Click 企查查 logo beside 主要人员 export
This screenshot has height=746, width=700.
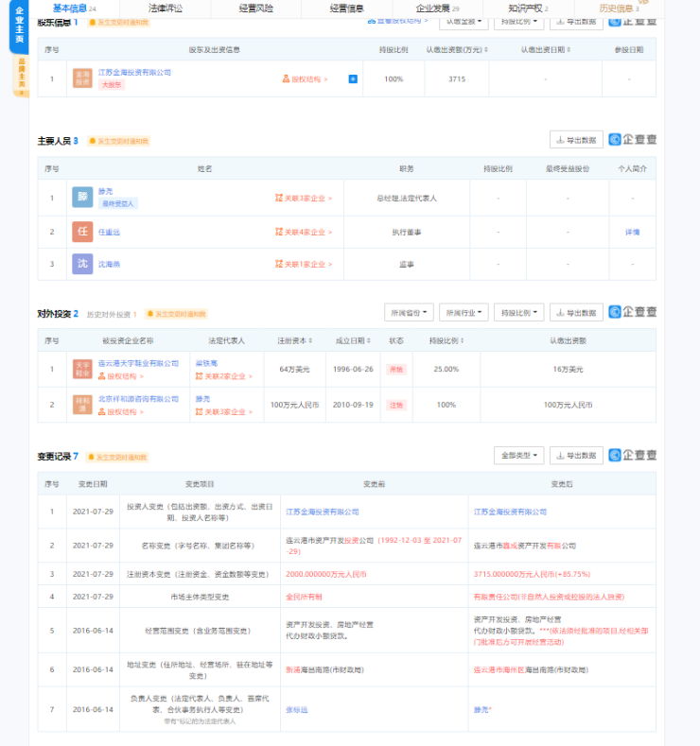point(632,140)
